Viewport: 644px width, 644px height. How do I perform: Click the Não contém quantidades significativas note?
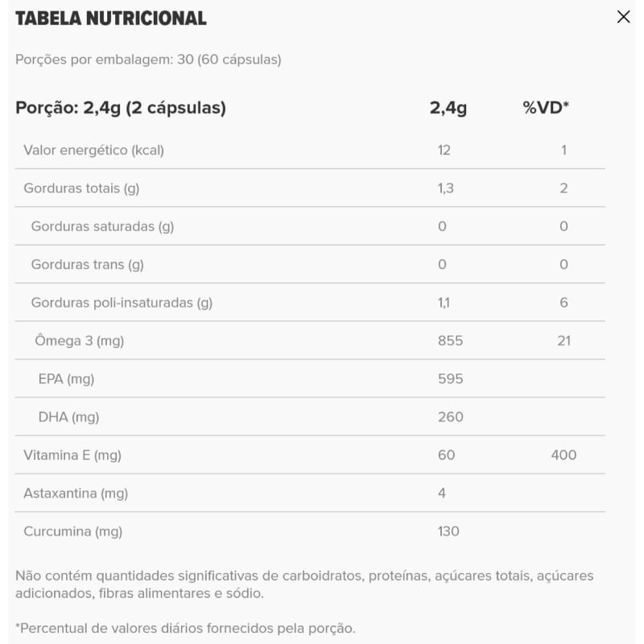pyautogui.click(x=304, y=584)
